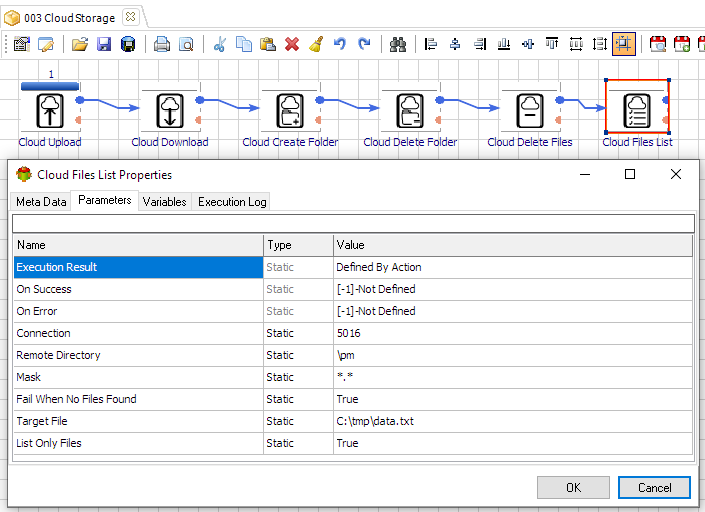Click the calendar with magnifier icon
The height and width of the screenshot is (512, 705).
(x=658, y=44)
